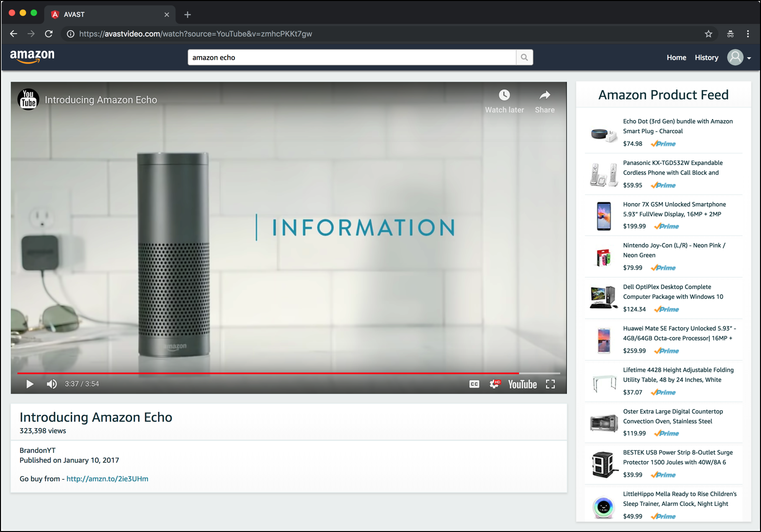This screenshot has width=761, height=532.
Task: Click the Amazon logo
Action: tap(32, 56)
